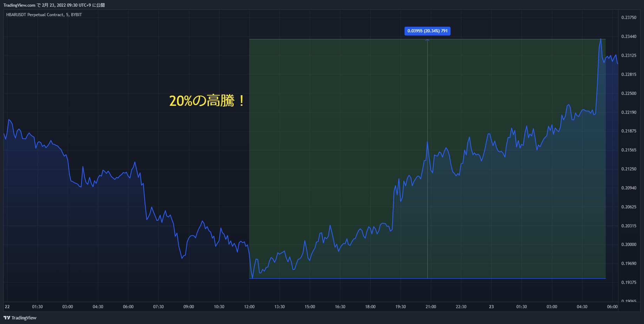Viewport: 644px width, 324px height.
Task: Click the vertical measurement line at 21:00
Action: coord(427,159)
